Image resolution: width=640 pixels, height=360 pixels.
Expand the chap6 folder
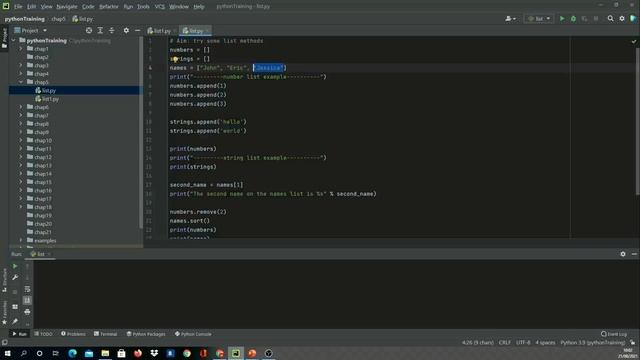coord(21,107)
